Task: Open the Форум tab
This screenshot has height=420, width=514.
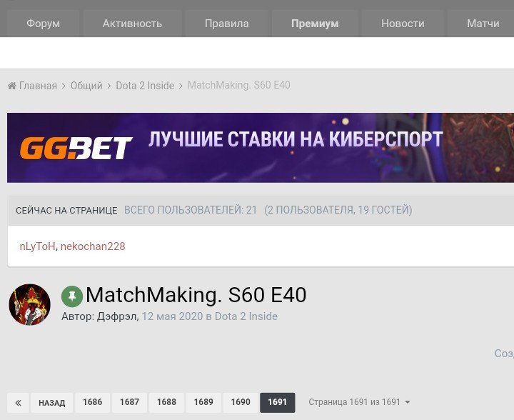Action: click(44, 24)
